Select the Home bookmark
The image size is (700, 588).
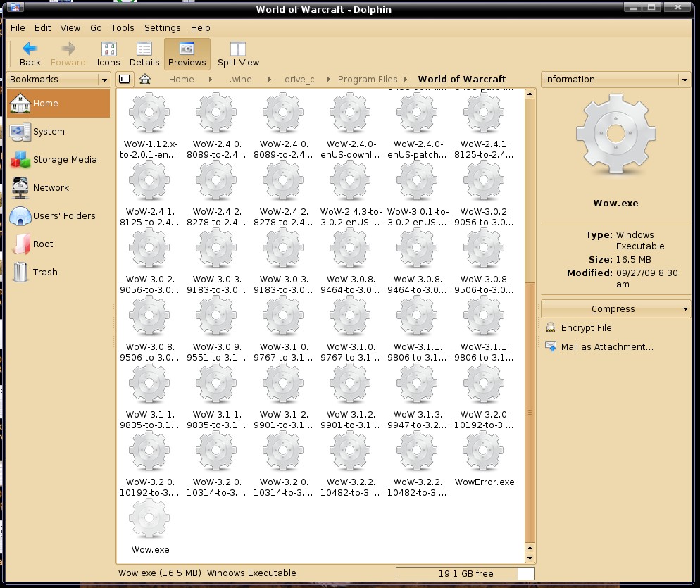58,103
